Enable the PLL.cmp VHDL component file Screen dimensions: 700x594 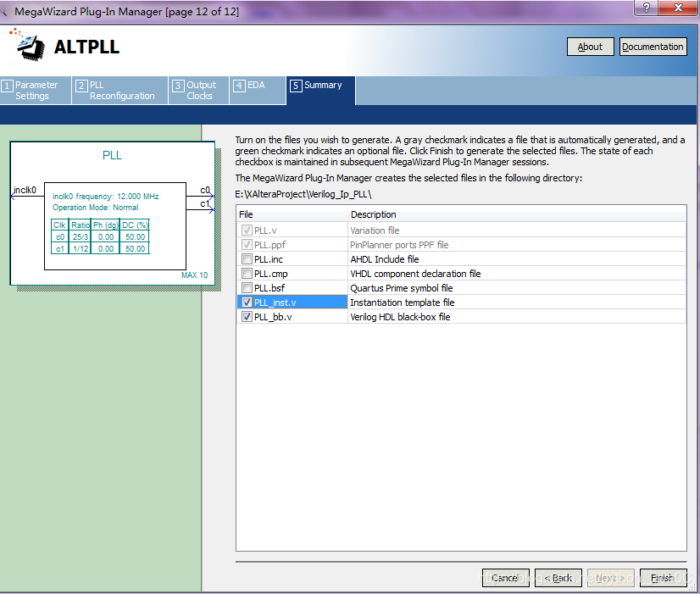[247, 273]
